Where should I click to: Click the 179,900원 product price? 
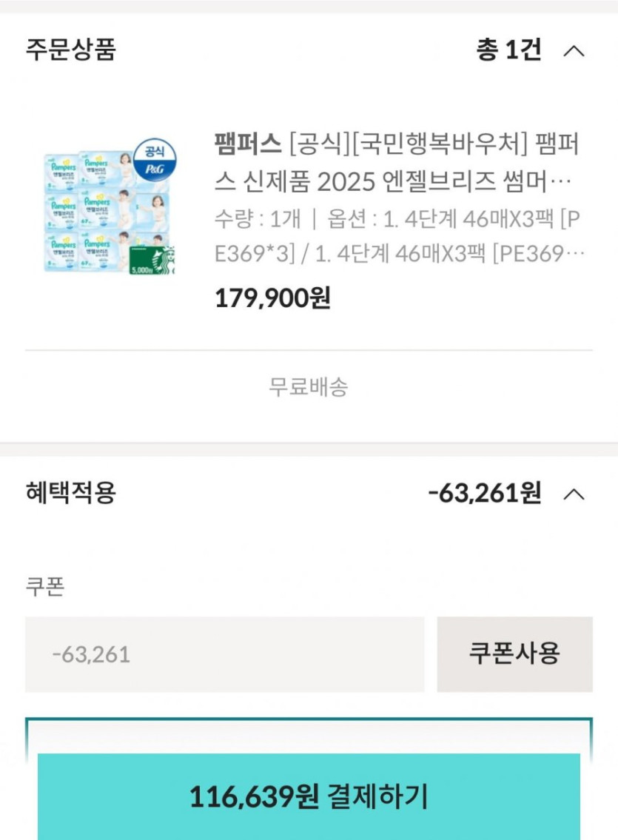(x=272, y=298)
